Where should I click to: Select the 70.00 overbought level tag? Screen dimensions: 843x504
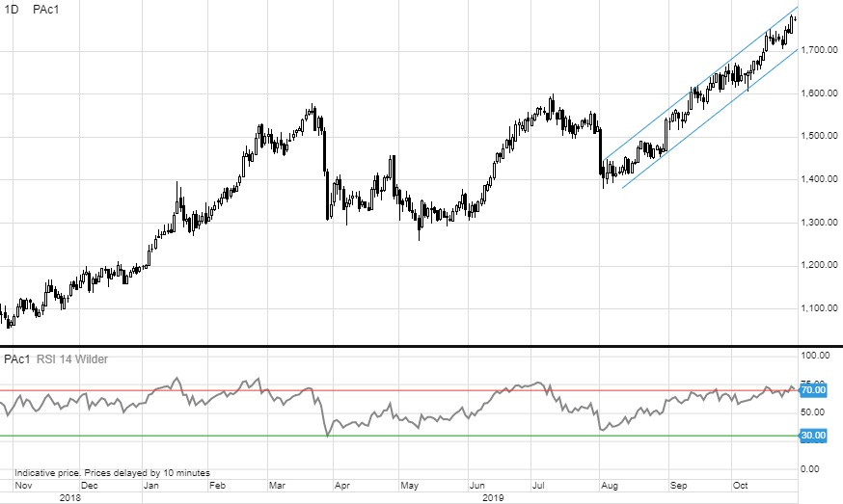pyautogui.click(x=813, y=390)
